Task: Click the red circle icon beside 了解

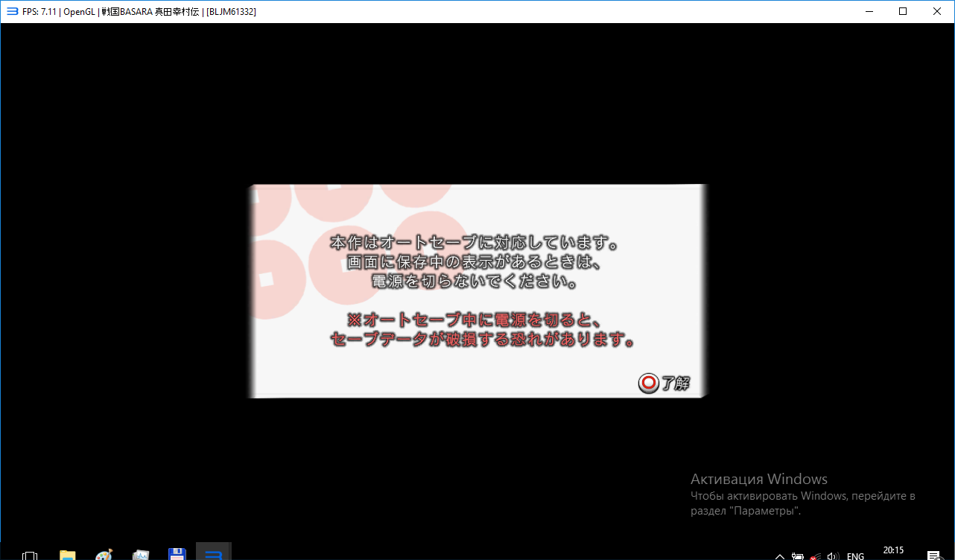Action: (648, 383)
